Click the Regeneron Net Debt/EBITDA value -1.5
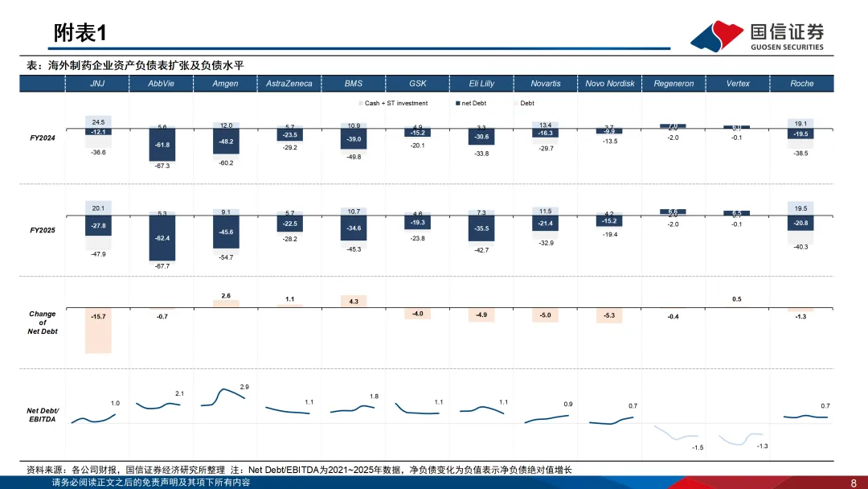The height and width of the screenshot is (489, 868). click(698, 447)
